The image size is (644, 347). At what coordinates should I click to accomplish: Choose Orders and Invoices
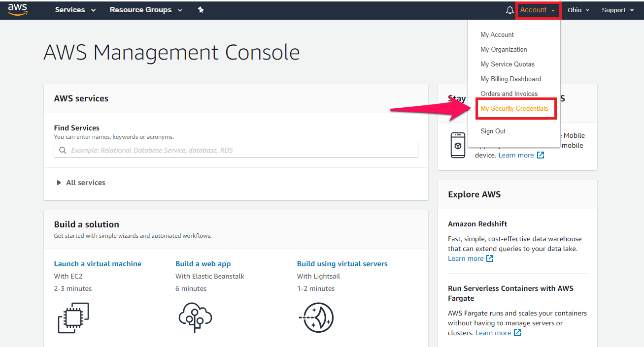coord(509,94)
